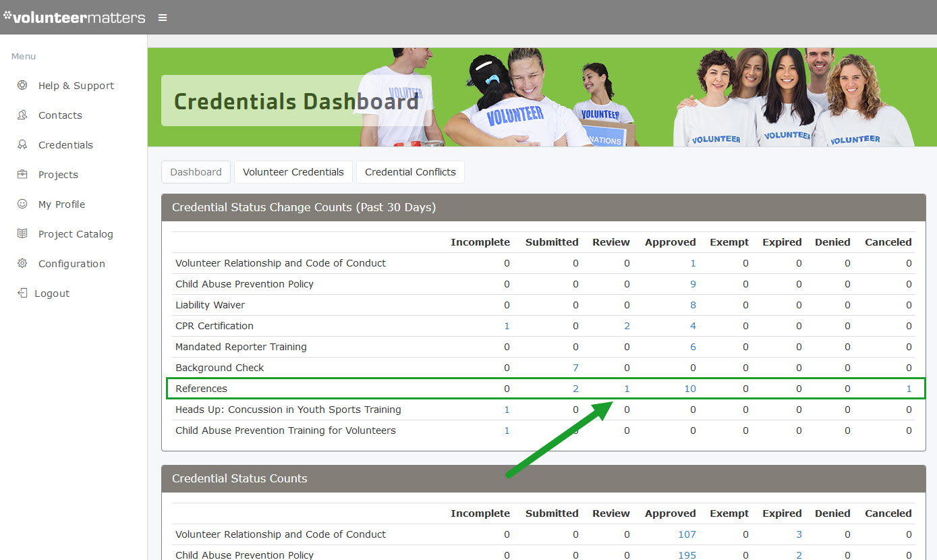Click the volunteermatters logo
Image resolution: width=937 pixels, height=560 pixels.
pyautogui.click(x=74, y=17)
